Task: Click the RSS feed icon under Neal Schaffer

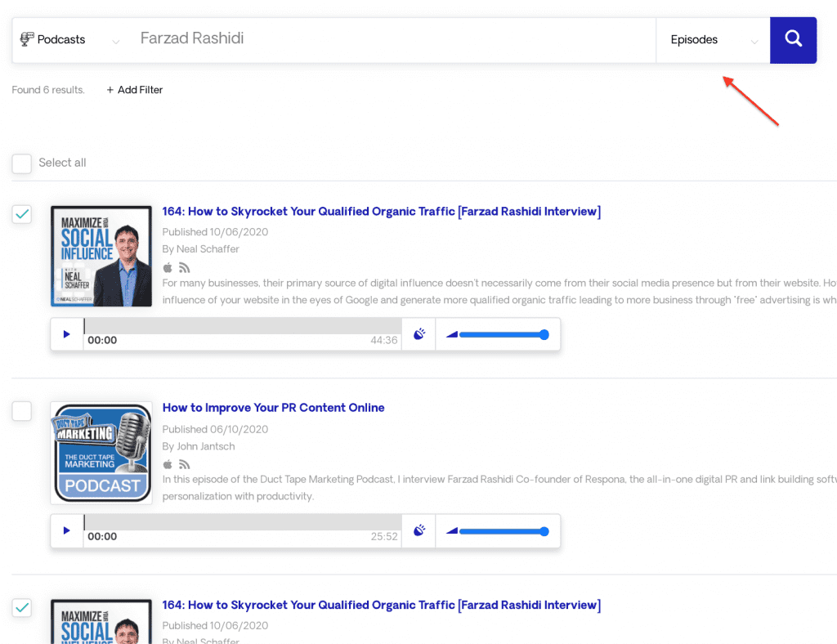Action: pos(184,268)
